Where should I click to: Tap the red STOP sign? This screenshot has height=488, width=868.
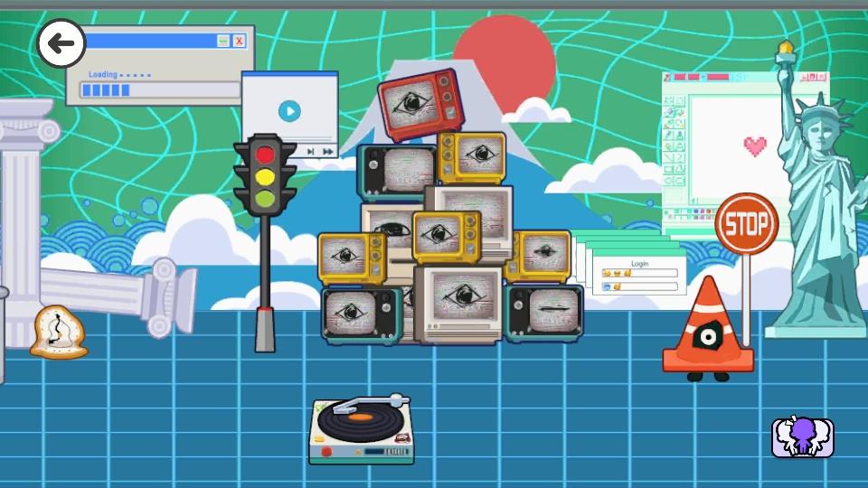pyautogui.click(x=746, y=222)
